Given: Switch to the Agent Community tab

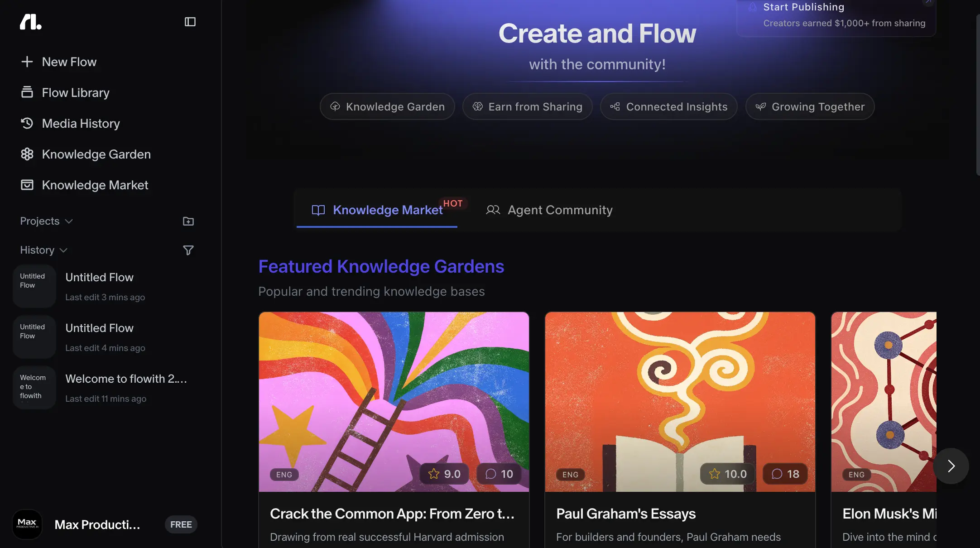Looking at the screenshot, I should pyautogui.click(x=549, y=210).
